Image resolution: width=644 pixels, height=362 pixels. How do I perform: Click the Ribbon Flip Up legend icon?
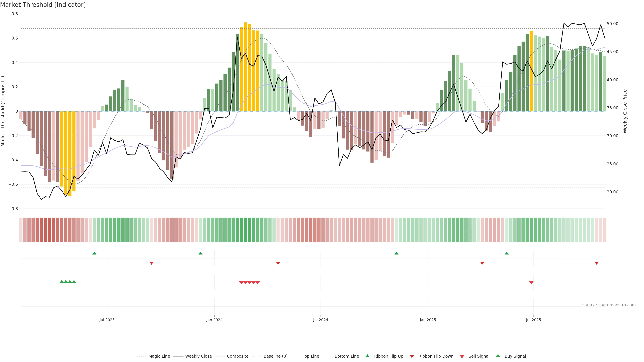[367, 356]
